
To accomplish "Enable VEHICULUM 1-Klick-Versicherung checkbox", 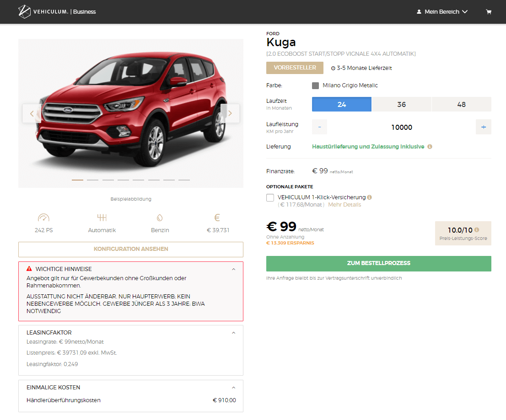I will [270, 197].
